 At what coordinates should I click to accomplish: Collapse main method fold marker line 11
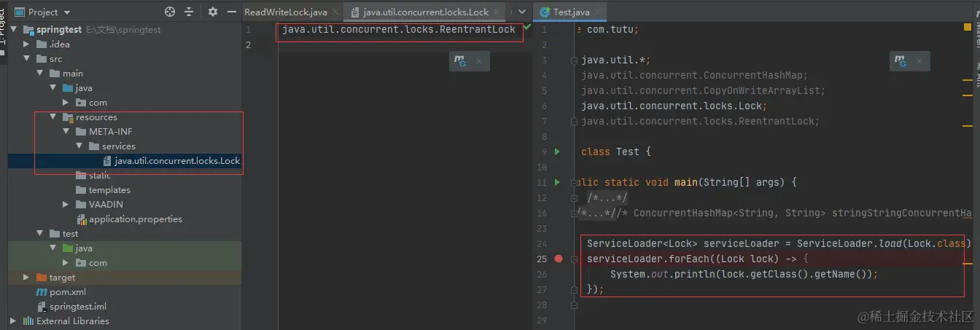tap(575, 182)
